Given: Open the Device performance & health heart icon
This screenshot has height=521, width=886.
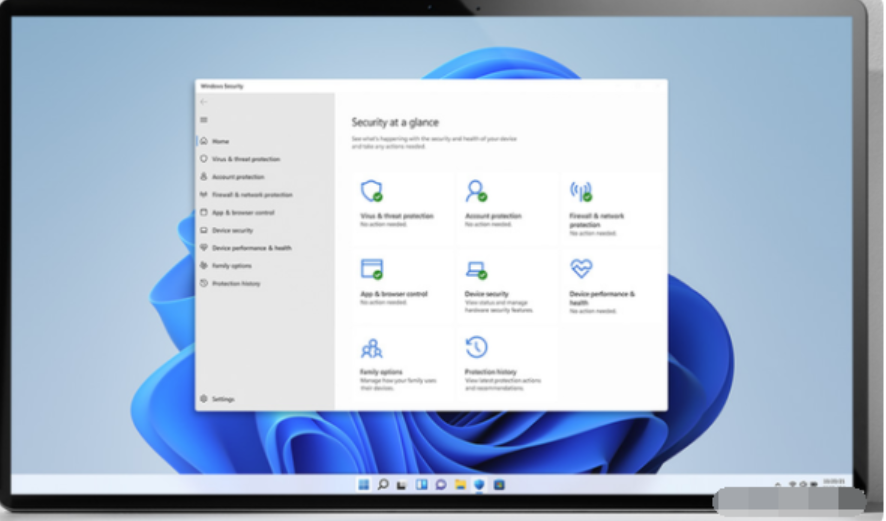Looking at the screenshot, I should [581, 268].
